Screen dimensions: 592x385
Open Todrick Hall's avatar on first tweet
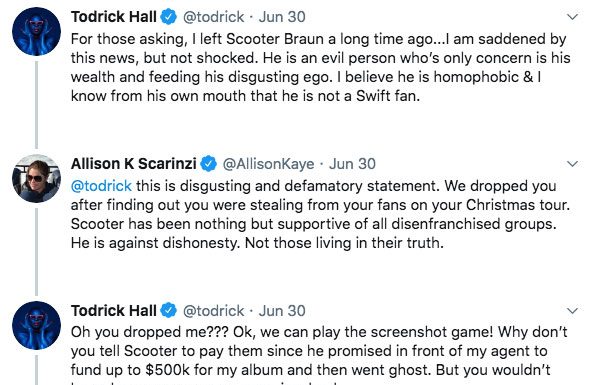tap(36, 32)
